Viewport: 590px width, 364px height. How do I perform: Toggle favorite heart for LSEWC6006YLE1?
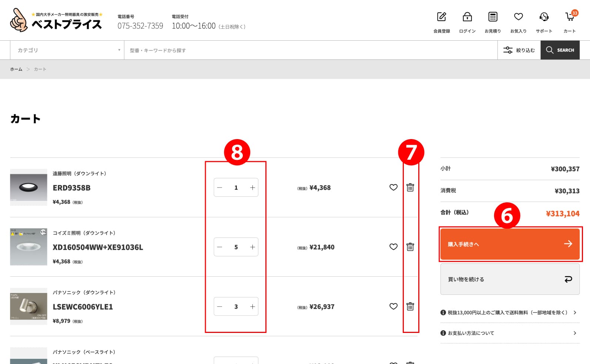393,307
